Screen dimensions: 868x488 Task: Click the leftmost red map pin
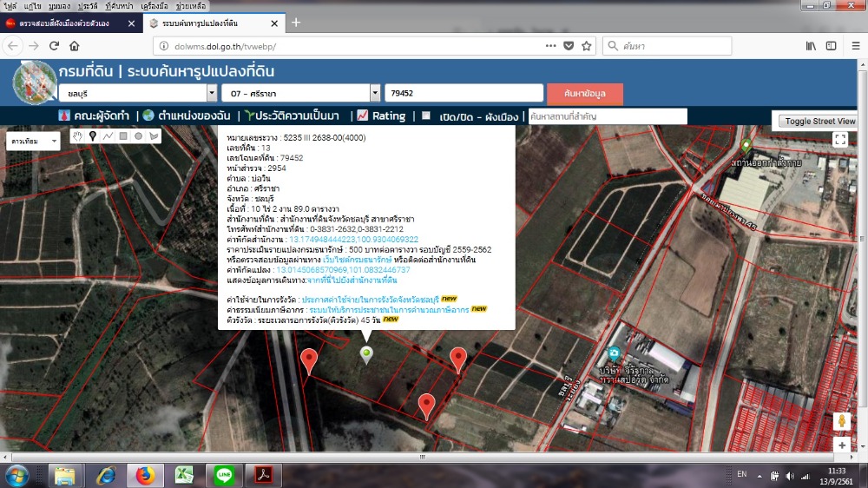pos(309,361)
